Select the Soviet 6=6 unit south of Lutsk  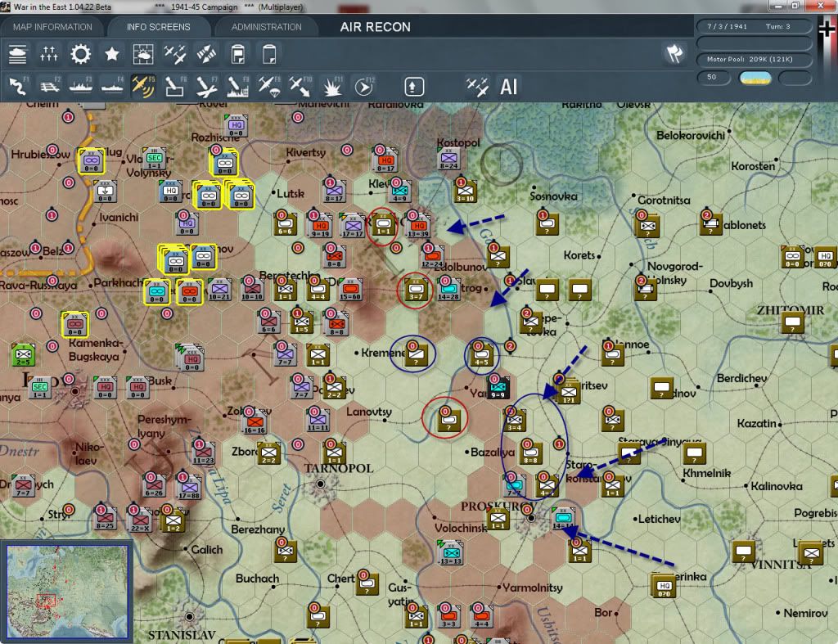point(286,224)
